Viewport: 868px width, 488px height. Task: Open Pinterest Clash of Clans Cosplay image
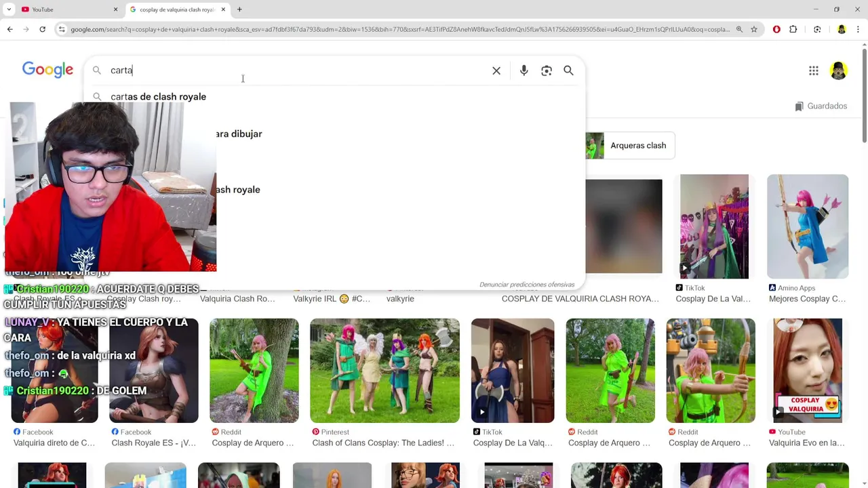[x=384, y=371]
